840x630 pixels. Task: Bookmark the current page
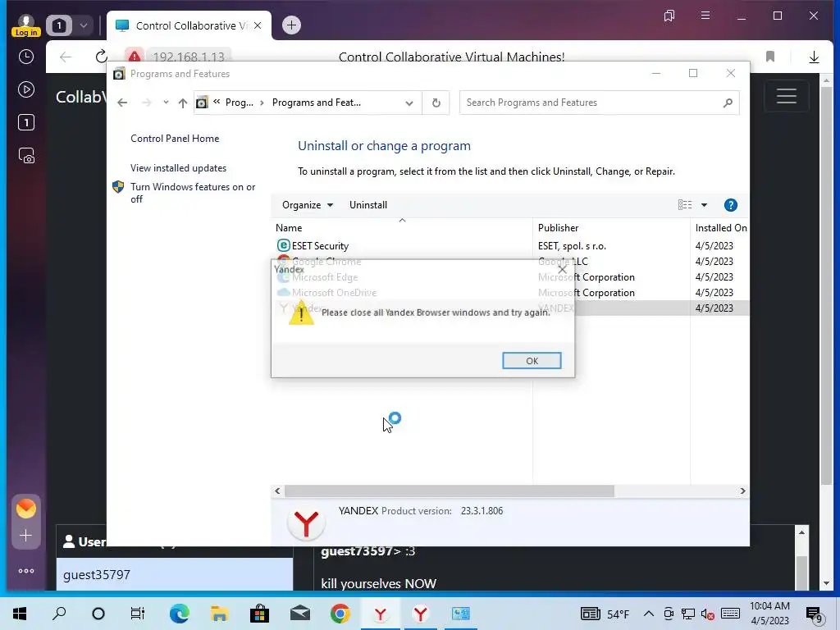(770, 57)
